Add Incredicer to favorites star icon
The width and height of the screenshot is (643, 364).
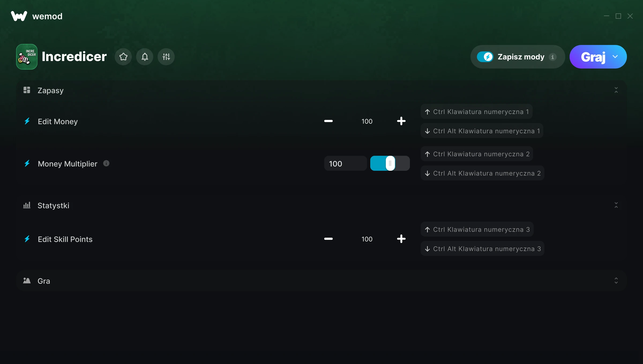coord(123,57)
